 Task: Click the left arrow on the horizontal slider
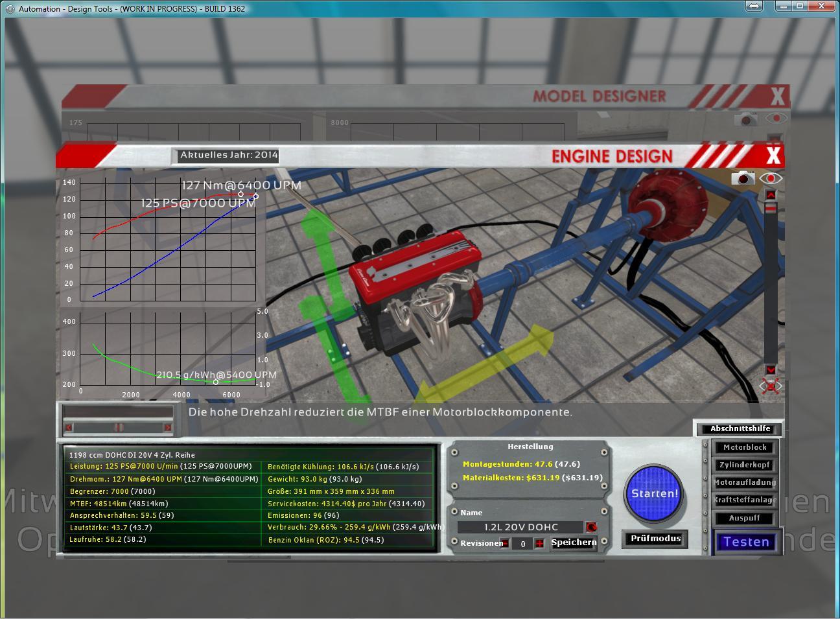(x=69, y=427)
